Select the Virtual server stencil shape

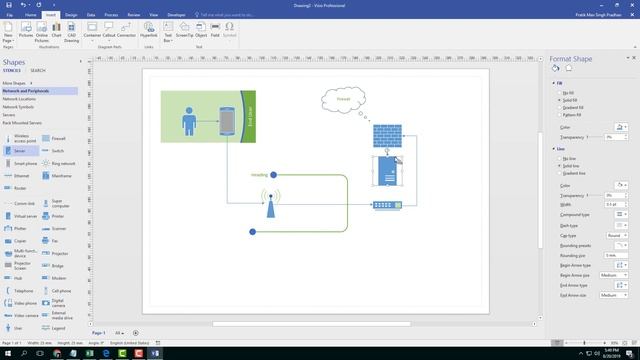21,216
